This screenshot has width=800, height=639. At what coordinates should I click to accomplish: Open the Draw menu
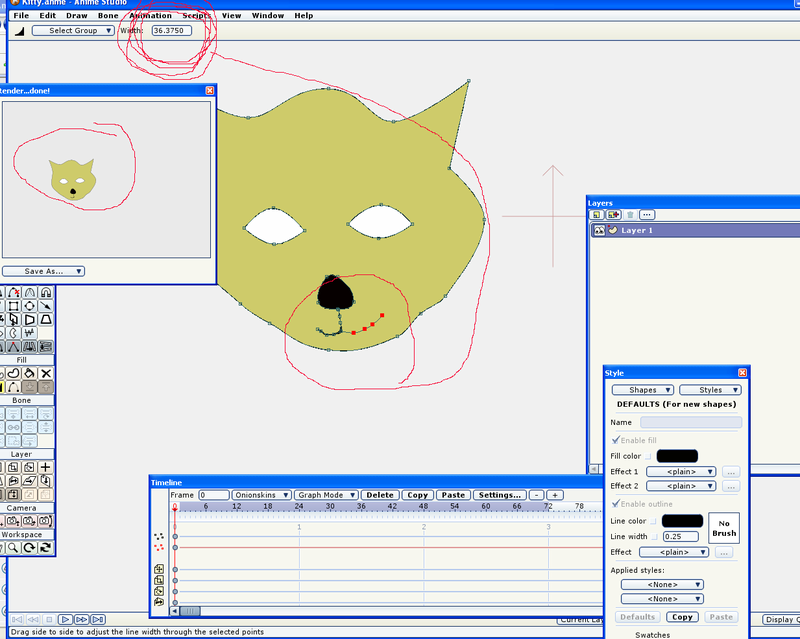77,15
